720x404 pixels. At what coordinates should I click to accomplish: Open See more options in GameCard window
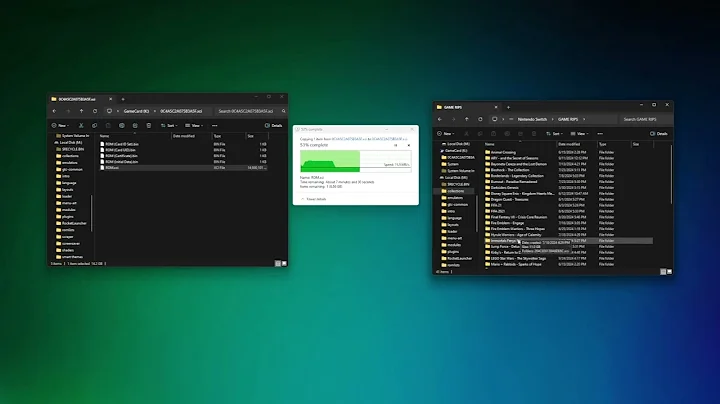[x=214, y=125]
